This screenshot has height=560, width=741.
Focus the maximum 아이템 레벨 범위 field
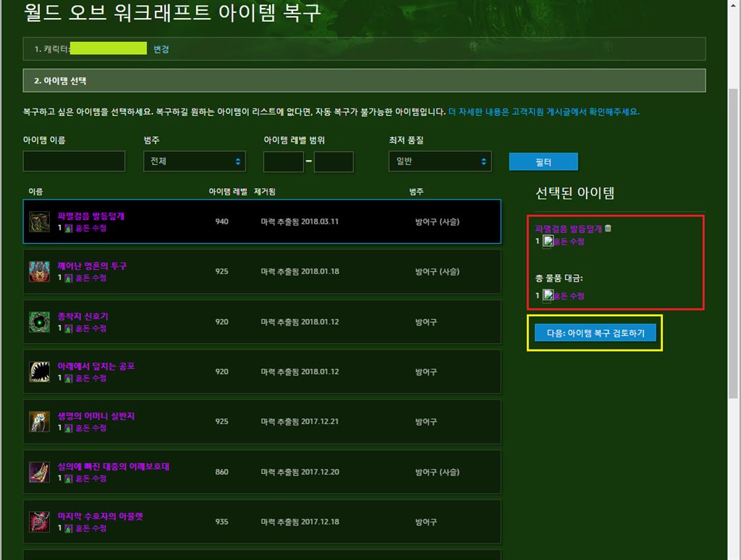point(334,162)
